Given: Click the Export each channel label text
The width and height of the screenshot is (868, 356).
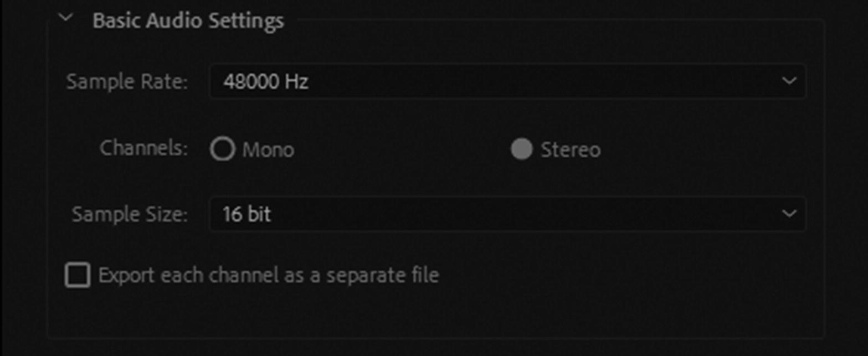Looking at the screenshot, I should (269, 275).
